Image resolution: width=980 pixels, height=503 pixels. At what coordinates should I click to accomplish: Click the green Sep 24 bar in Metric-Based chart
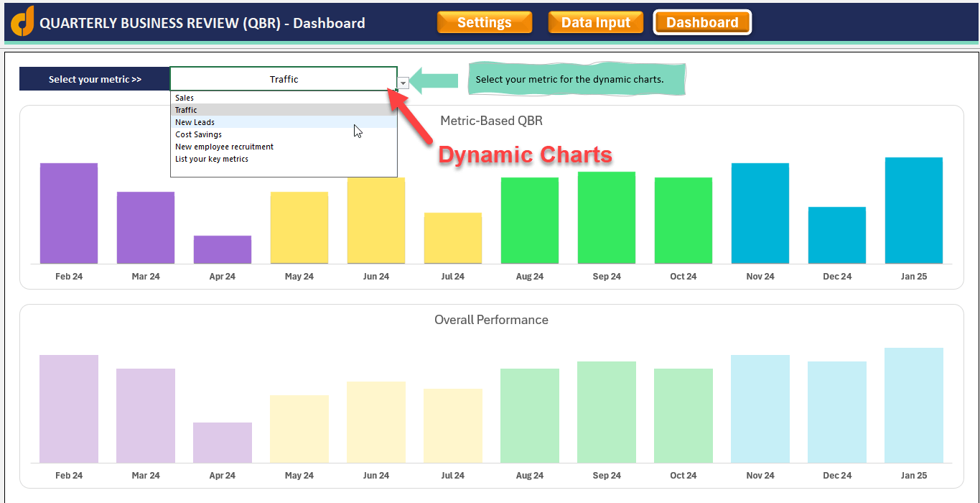607,218
